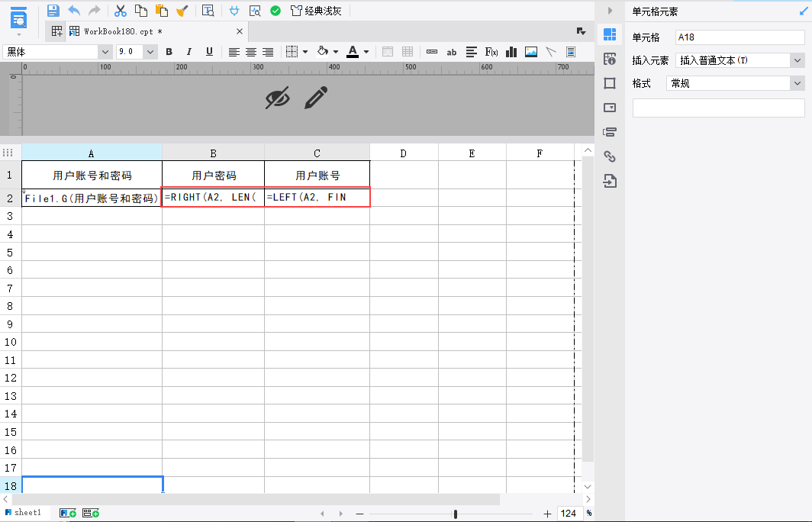This screenshot has height=522, width=812.
Task: Insert data column with the field icon
Action: point(432,52)
